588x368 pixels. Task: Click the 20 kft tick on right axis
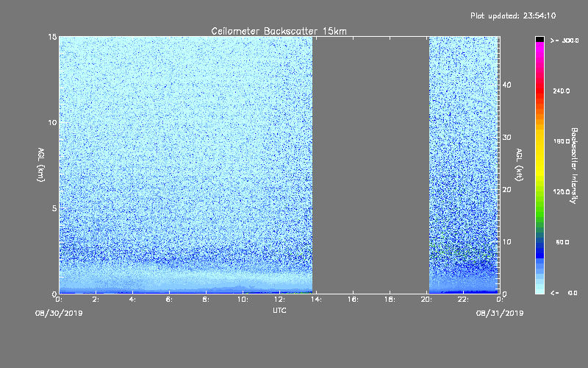point(506,189)
